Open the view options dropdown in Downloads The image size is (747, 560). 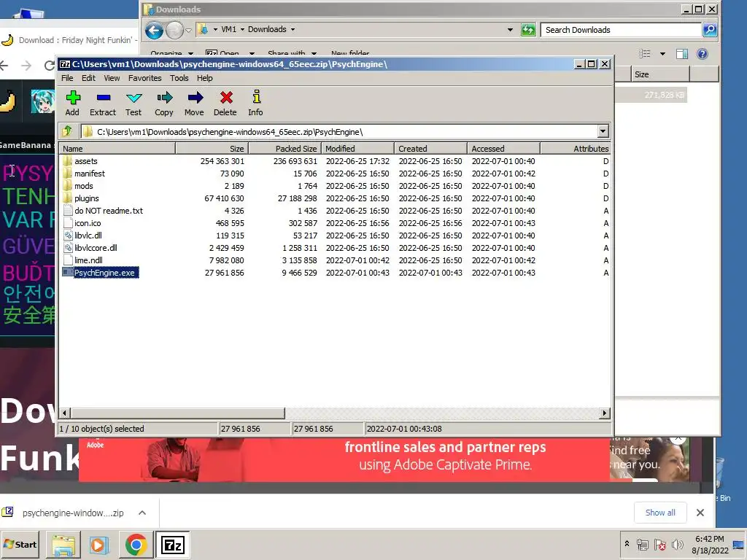click(x=662, y=54)
